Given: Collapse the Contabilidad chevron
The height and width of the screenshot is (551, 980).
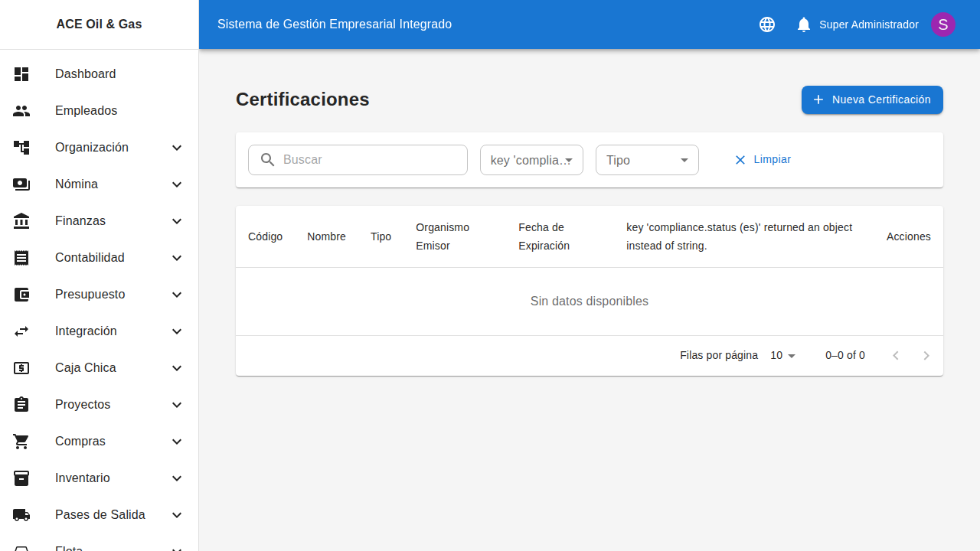Looking at the screenshot, I should coord(177,258).
